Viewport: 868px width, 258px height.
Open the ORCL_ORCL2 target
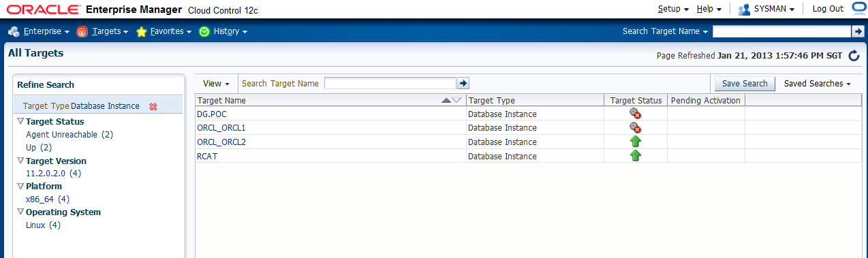[221, 142]
